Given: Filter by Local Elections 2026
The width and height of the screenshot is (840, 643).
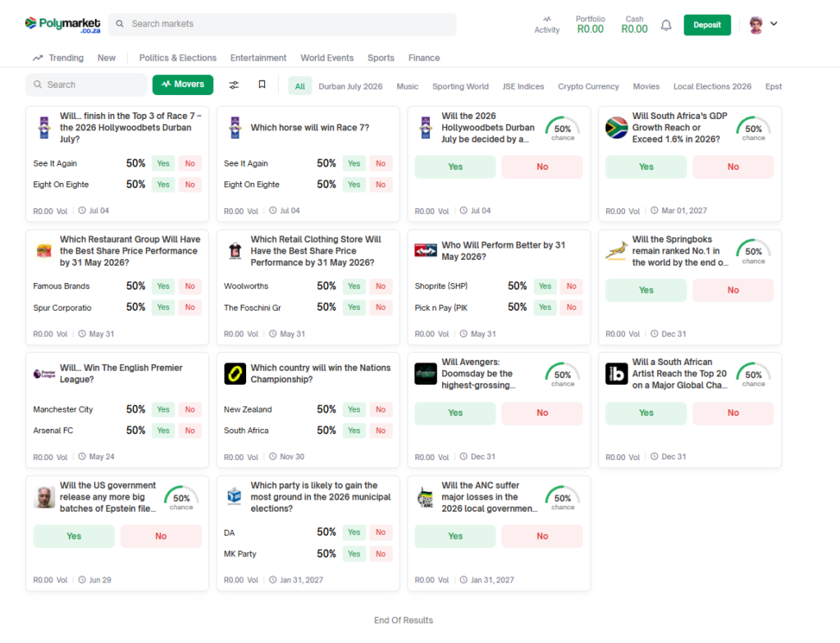Looking at the screenshot, I should click(713, 86).
